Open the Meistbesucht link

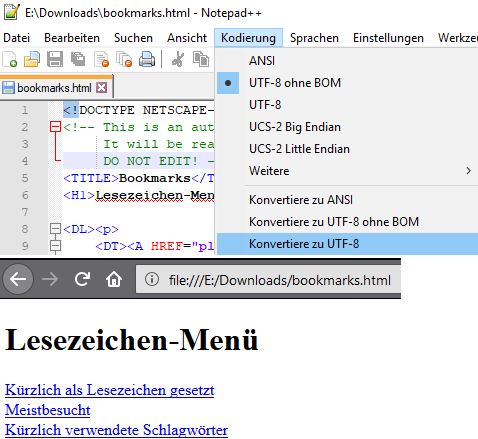click(x=48, y=410)
